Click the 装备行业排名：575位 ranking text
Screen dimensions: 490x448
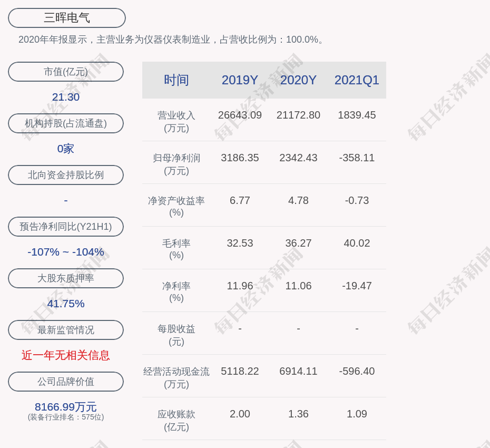tap(66, 416)
